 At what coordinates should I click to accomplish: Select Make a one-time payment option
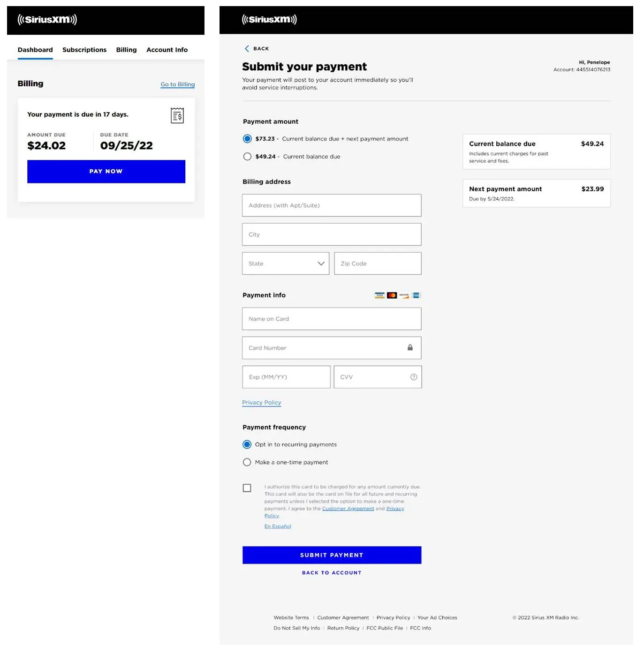click(247, 462)
